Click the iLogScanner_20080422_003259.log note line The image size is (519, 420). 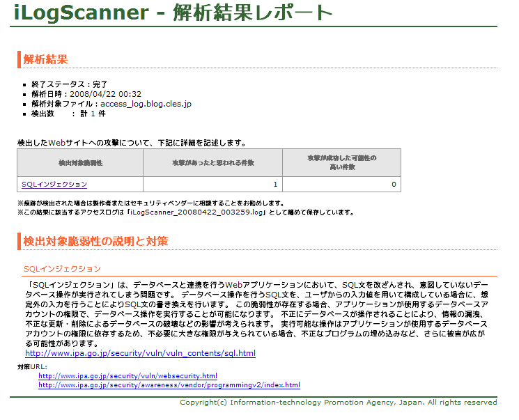pyautogui.click(x=185, y=212)
